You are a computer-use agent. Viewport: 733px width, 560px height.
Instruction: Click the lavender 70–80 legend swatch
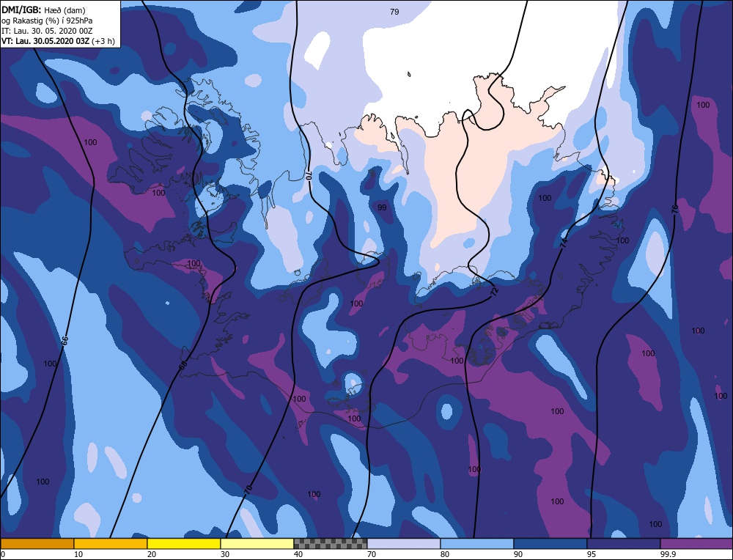point(404,544)
